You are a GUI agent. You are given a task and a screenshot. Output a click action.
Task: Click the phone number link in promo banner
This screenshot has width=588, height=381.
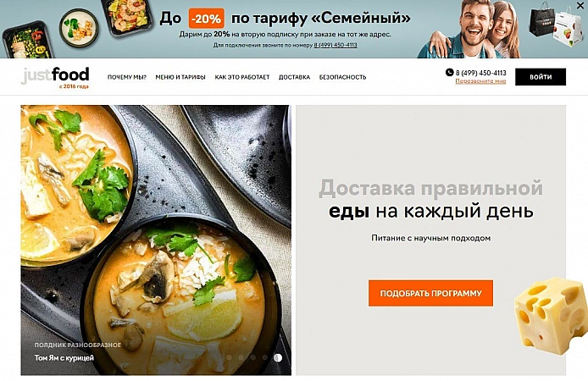tap(336, 45)
